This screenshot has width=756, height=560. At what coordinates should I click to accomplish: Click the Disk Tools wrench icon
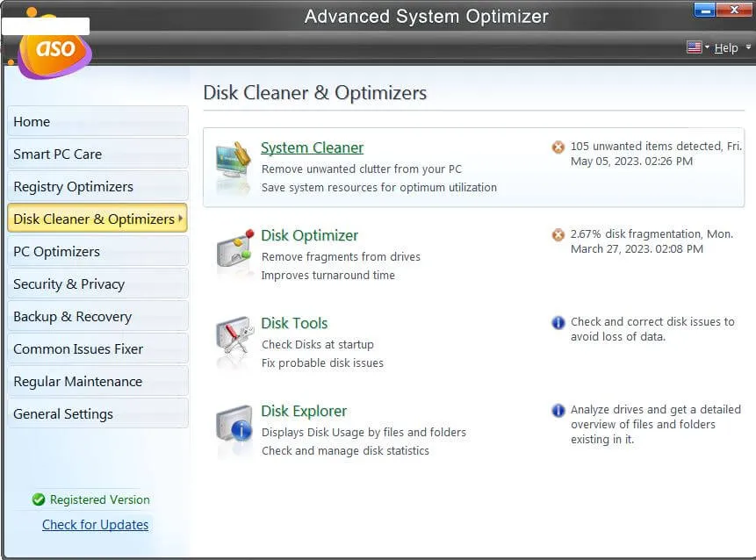coord(234,336)
